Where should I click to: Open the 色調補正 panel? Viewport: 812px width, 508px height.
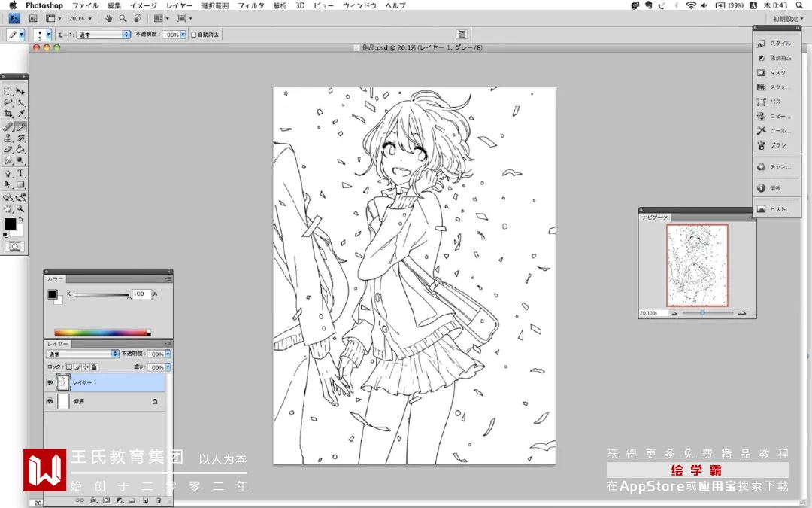coord(774,58)
